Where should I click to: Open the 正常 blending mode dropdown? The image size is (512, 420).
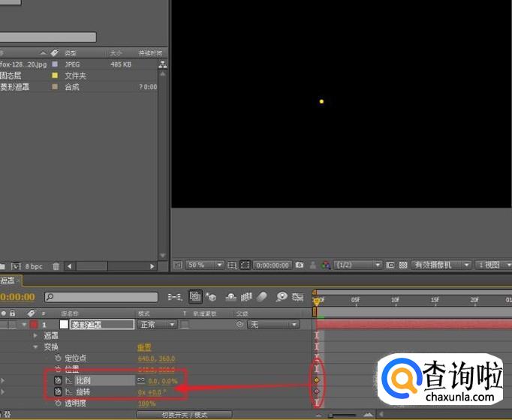pos(156,324)
